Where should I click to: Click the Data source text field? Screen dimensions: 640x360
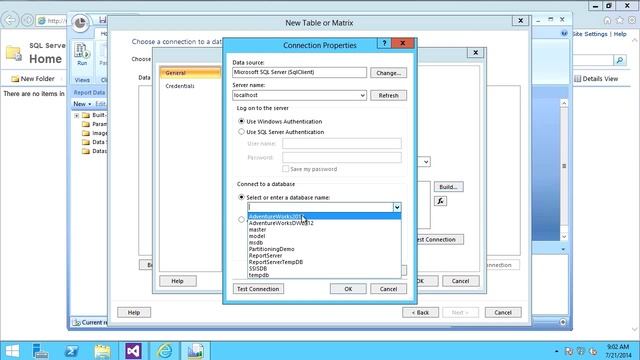point(299,72)
